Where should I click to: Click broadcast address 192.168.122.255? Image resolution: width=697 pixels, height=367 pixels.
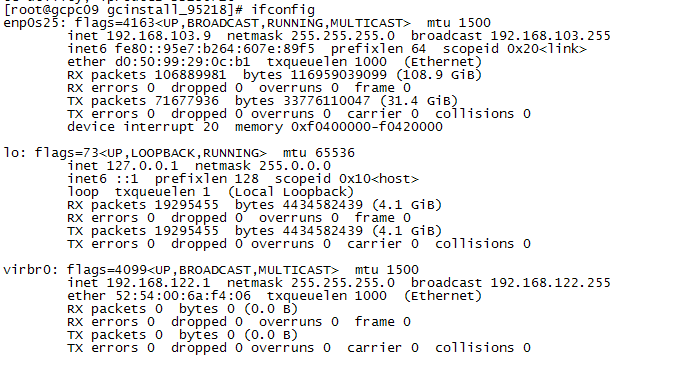[550, 283]
